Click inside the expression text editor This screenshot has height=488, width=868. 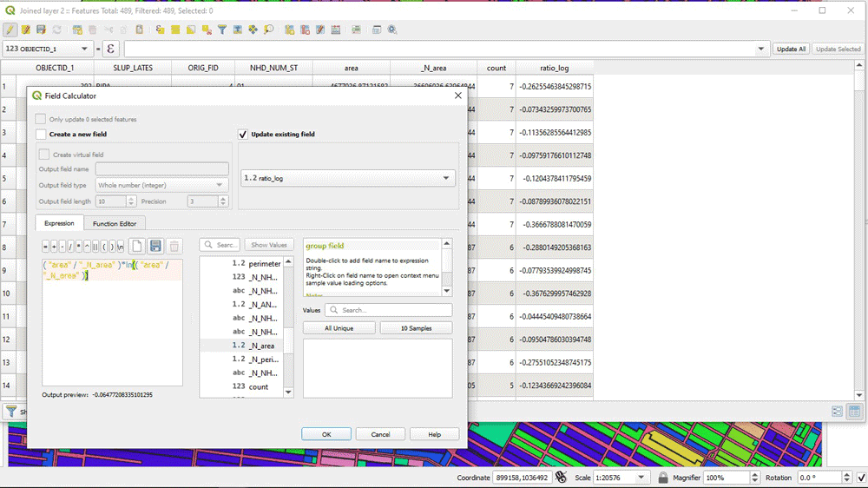(x=112, y=322)
